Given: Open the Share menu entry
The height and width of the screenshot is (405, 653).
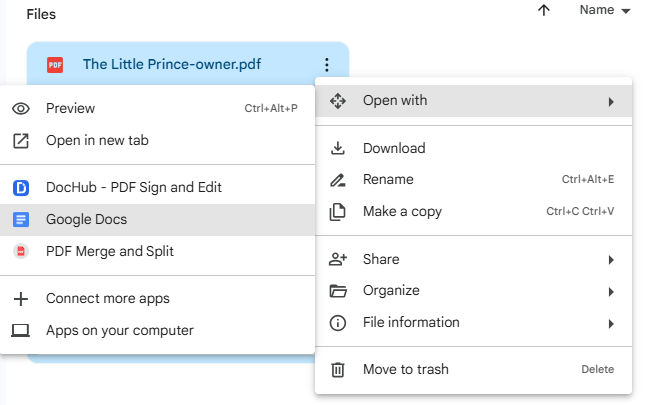Looking at the screenshot, I should coord(474,259).
